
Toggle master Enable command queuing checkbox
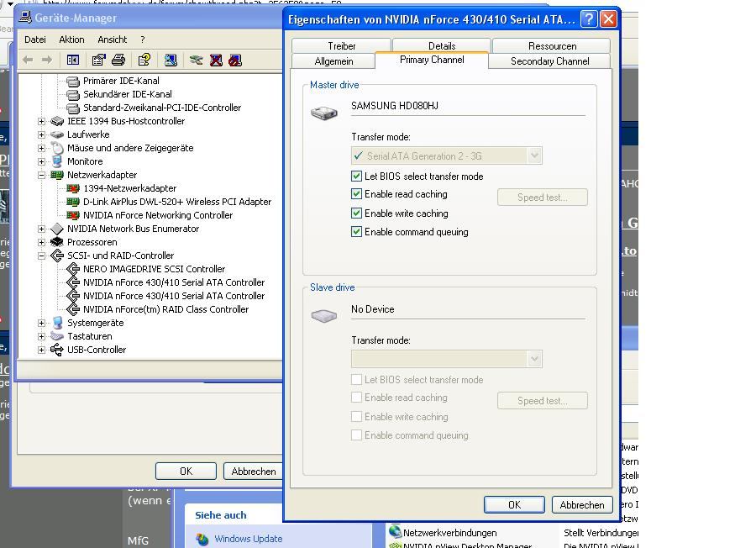(x=356, y=231)
